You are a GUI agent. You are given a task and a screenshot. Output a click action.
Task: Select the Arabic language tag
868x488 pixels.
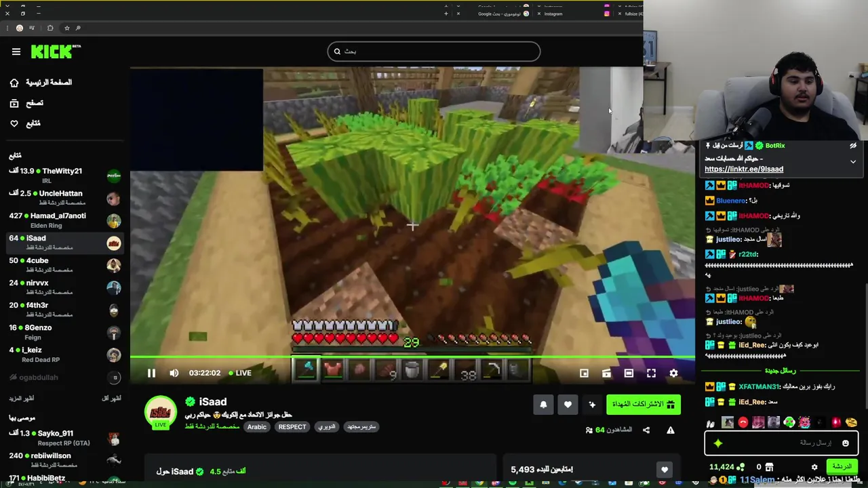pyautogui.click(x=256, y=427)
